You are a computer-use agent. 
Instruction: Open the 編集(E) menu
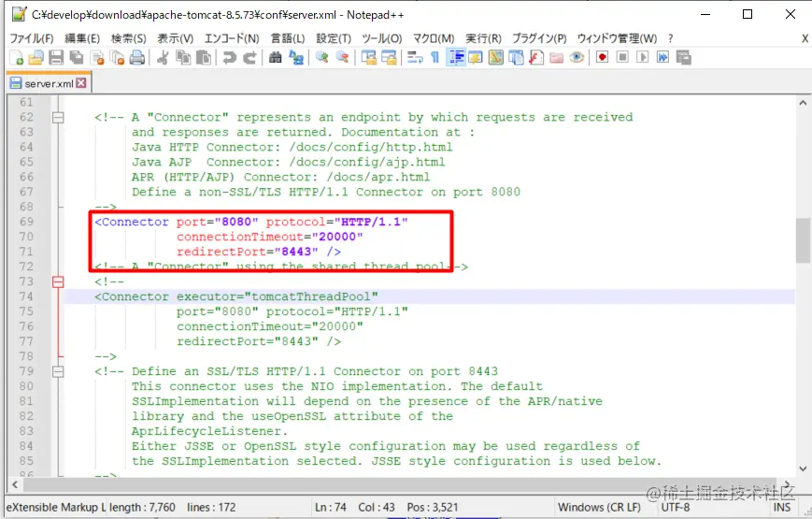click(x=82, y=38)
